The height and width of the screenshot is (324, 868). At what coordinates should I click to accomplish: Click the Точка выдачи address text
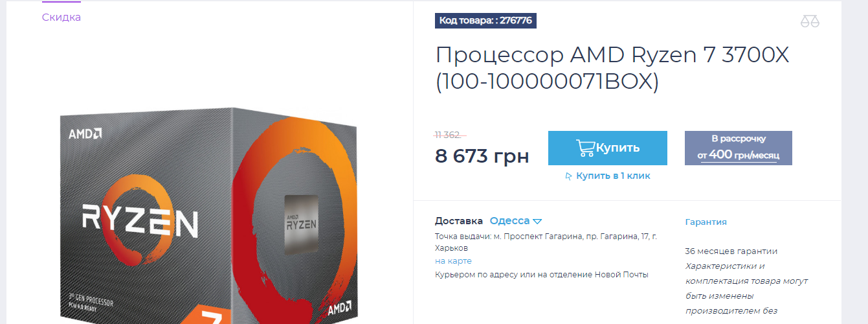(x=546, y=242)
